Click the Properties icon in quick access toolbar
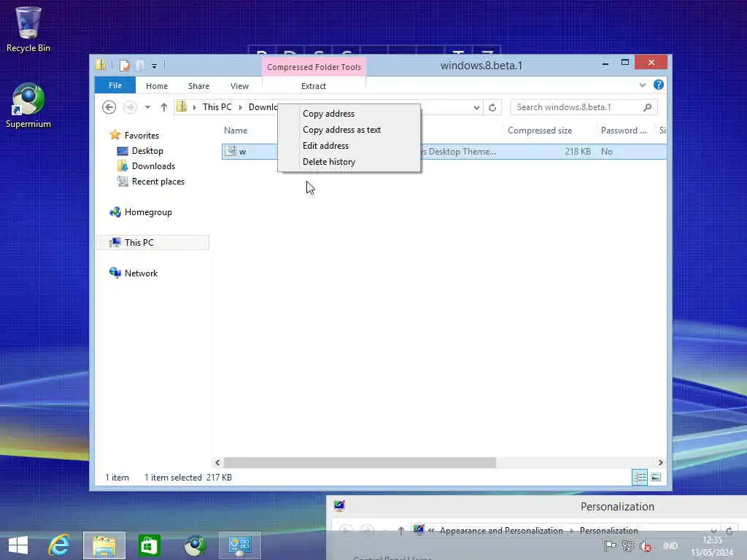Viewport: 747px width, 560px height. click(124, 65)
